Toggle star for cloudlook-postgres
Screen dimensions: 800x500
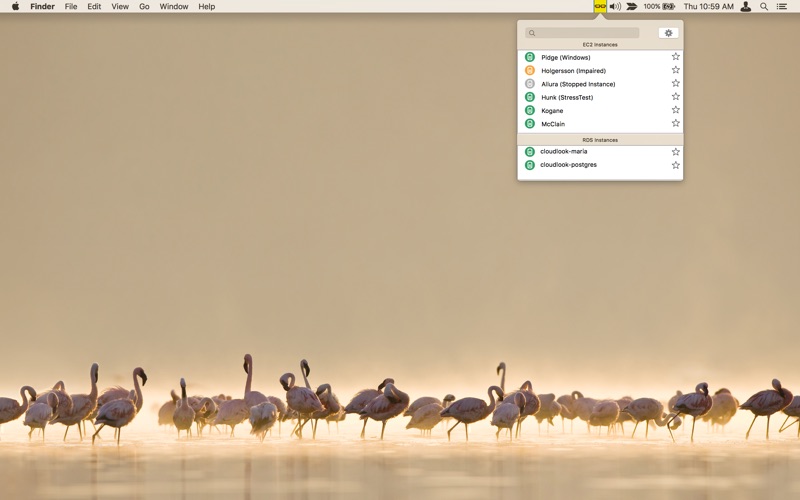676,165
